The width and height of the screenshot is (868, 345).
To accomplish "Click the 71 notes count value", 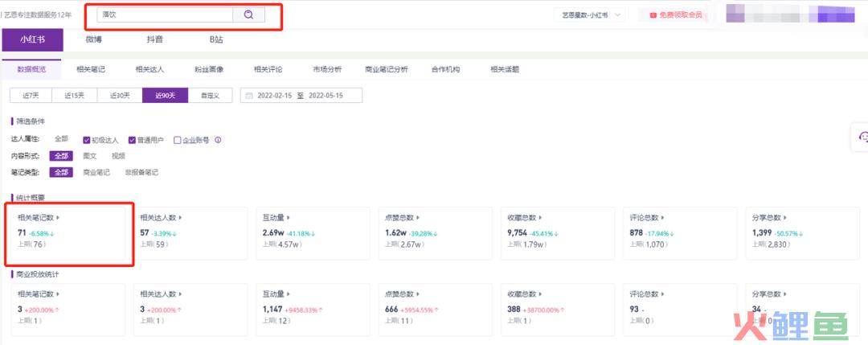I will [x=23, y=233].
